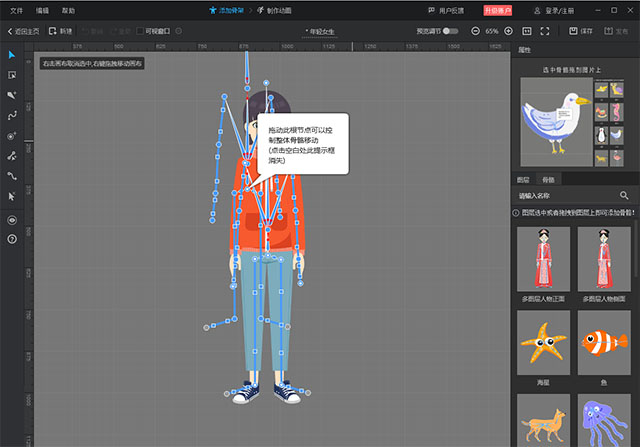Viewport: 640px width, 447px height.
Task: Switch to the 图层 tab
Action: click(x=524, y=179)
